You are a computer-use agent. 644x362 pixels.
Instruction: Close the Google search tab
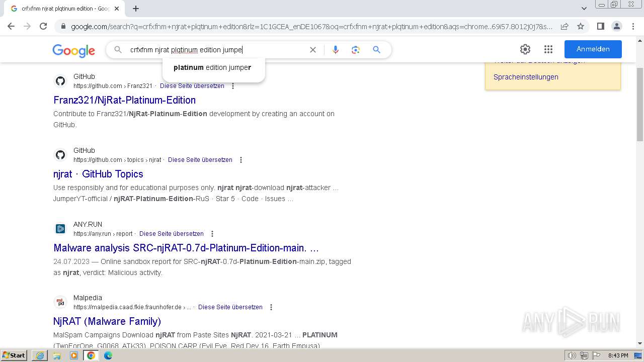[117, 9]
